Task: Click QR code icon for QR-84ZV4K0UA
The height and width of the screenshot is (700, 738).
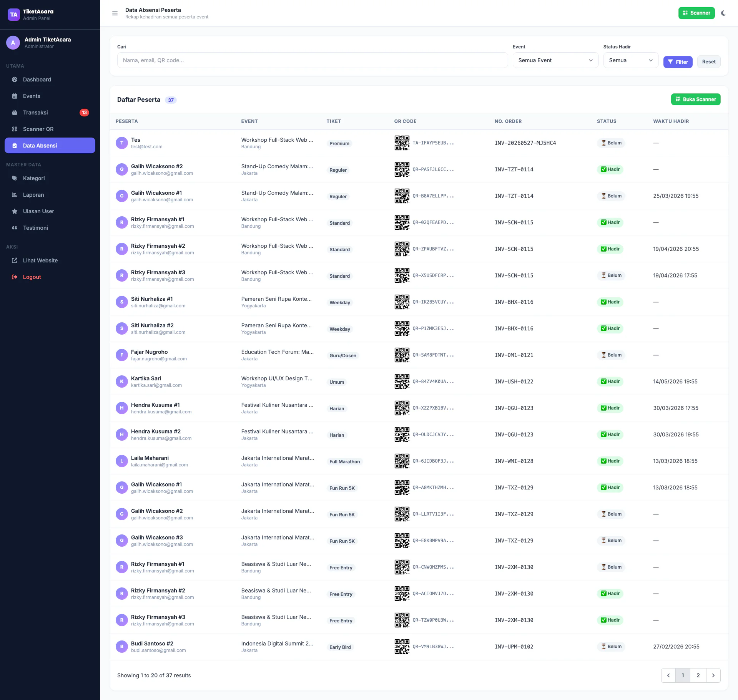Action: pos(402,382)
